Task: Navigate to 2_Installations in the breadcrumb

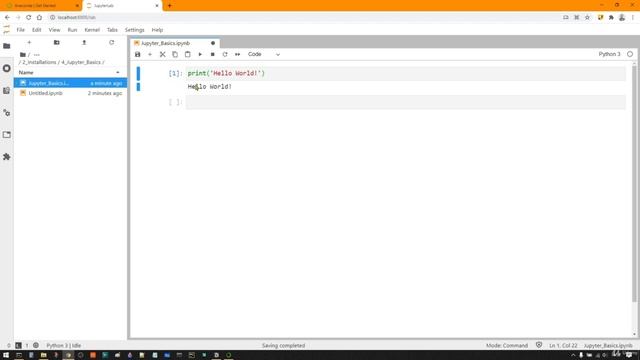Action: tap(39, 62)
